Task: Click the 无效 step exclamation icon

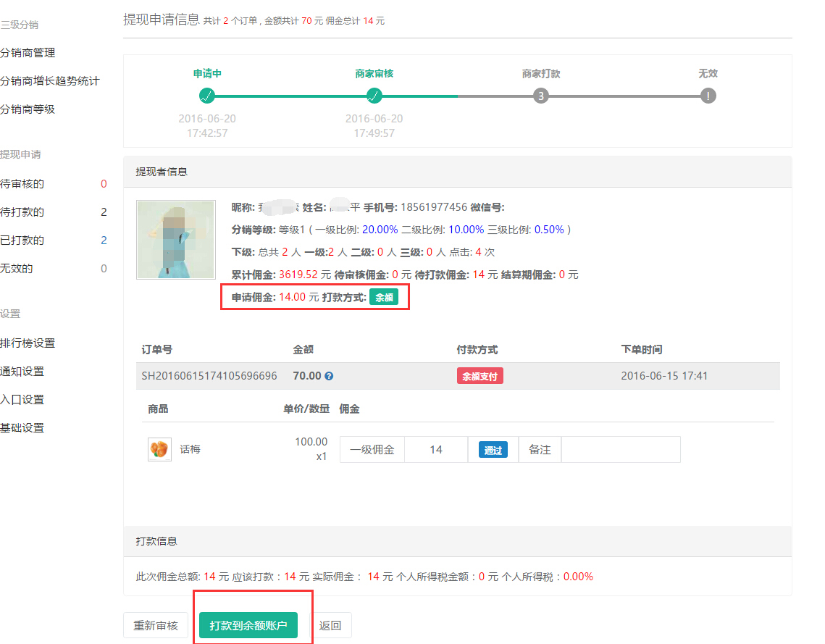Action: 708,96
